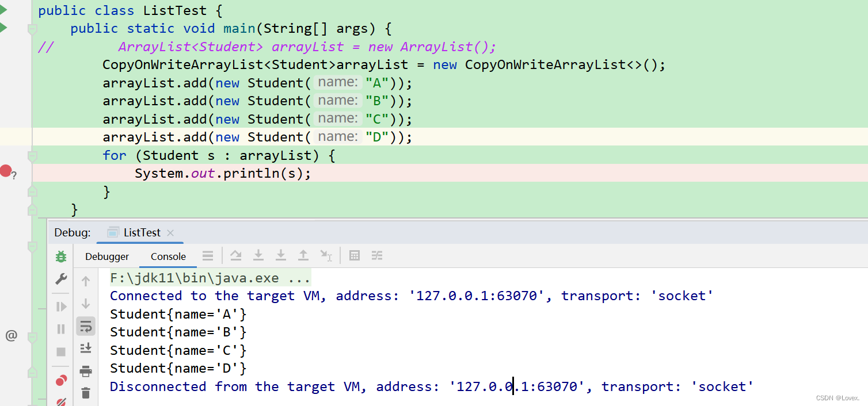Click fold end marker at for-loop closing brace
Viewport: 868px width, 406px height.
(x=33, y=191)
